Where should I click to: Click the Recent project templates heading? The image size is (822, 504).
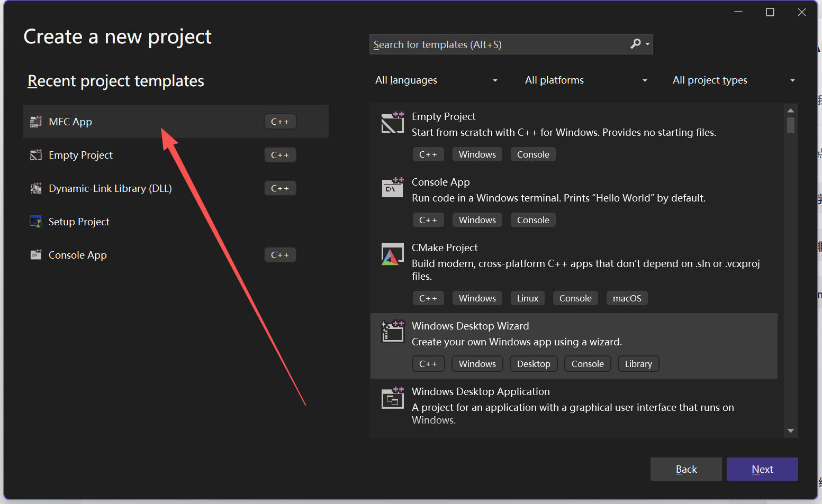(x=116, y=81)
